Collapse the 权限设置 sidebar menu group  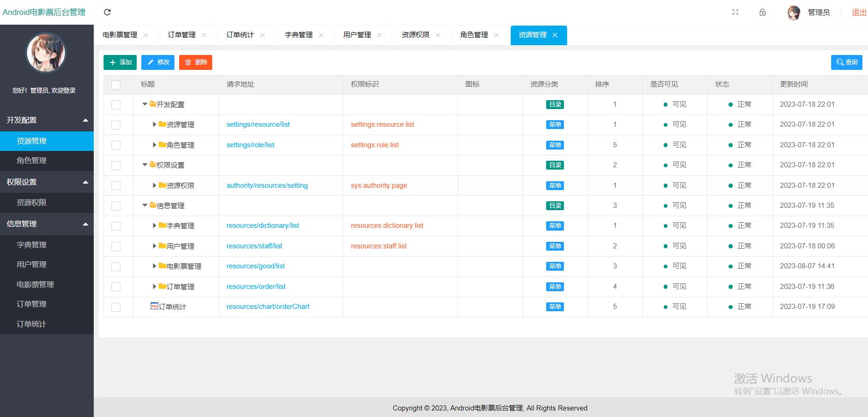coord(47,182)
